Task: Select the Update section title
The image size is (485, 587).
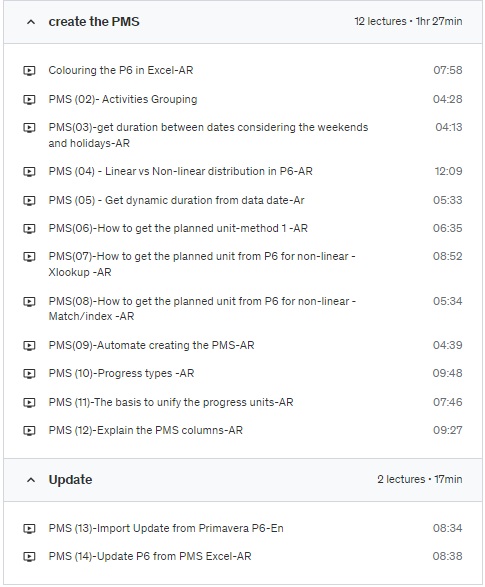Action: coord(70,480)
